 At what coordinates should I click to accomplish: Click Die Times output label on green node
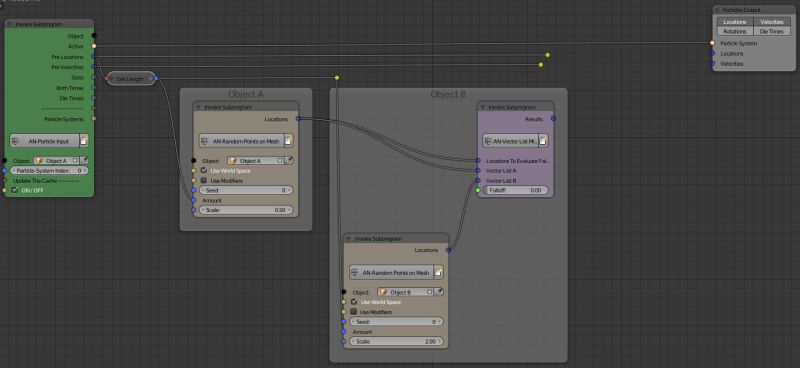pos(71,98)
